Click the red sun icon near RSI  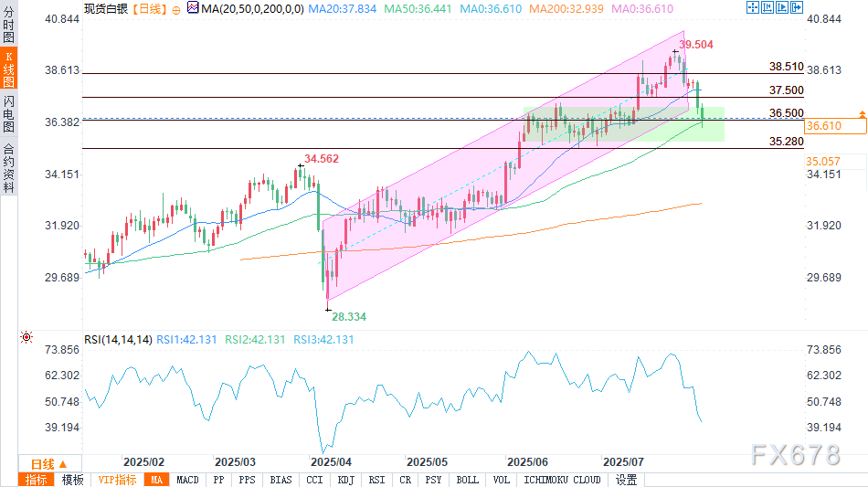[x=26, y=339]
